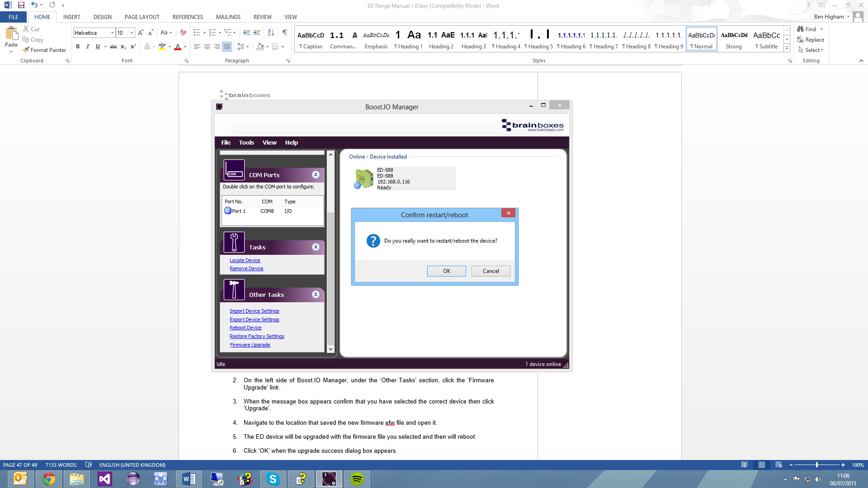The width and height of the screenshot is (868, 488).
Task: Apply the Superscript format
Action: coord(133,47)
